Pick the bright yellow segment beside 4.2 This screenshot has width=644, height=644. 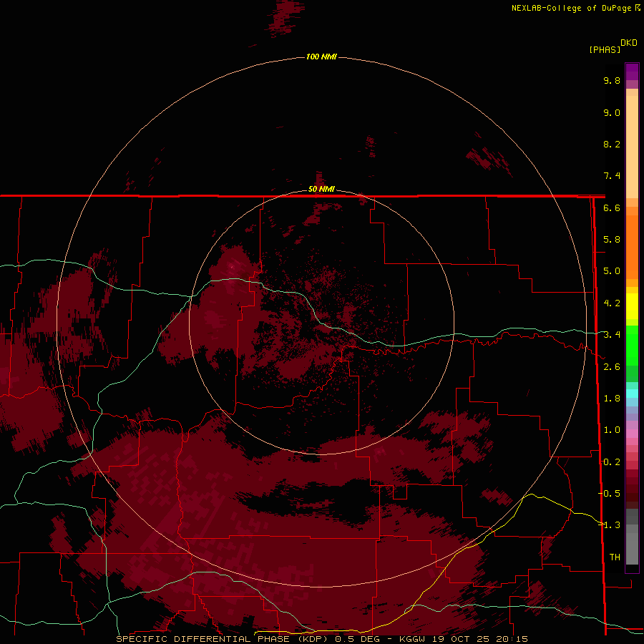coord(632,306)
